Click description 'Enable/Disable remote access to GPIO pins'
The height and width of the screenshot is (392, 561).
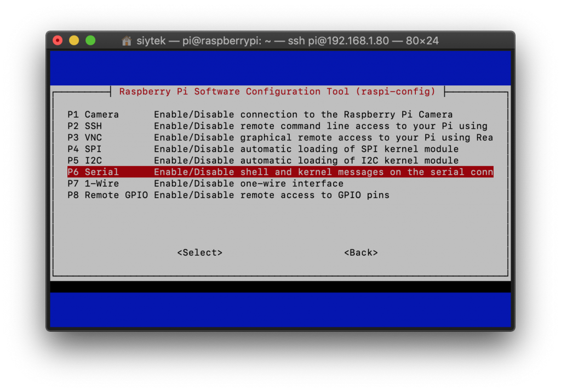click(272, 195)
